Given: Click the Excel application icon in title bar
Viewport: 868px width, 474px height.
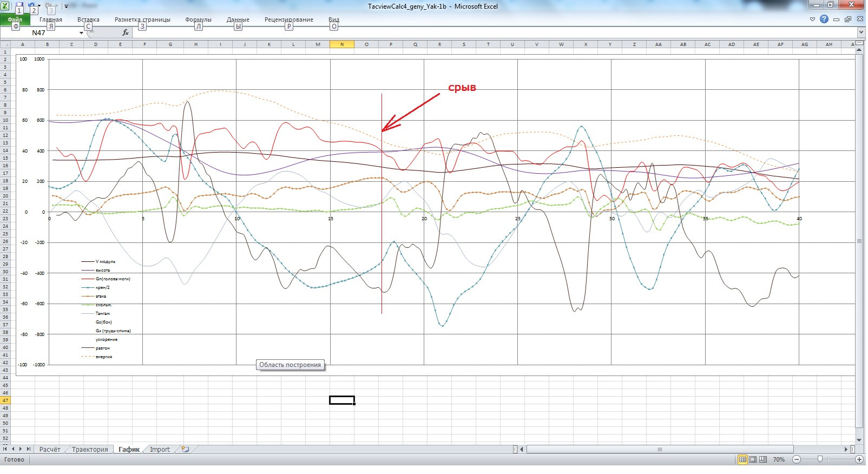Looking at the screenshot, I should pyautogui.click(x=5, y=6).
